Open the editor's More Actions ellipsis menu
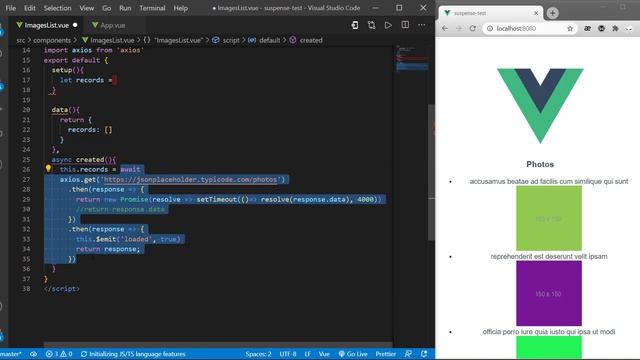Screen dimensions: 640x360 click(x=422, y=25)
